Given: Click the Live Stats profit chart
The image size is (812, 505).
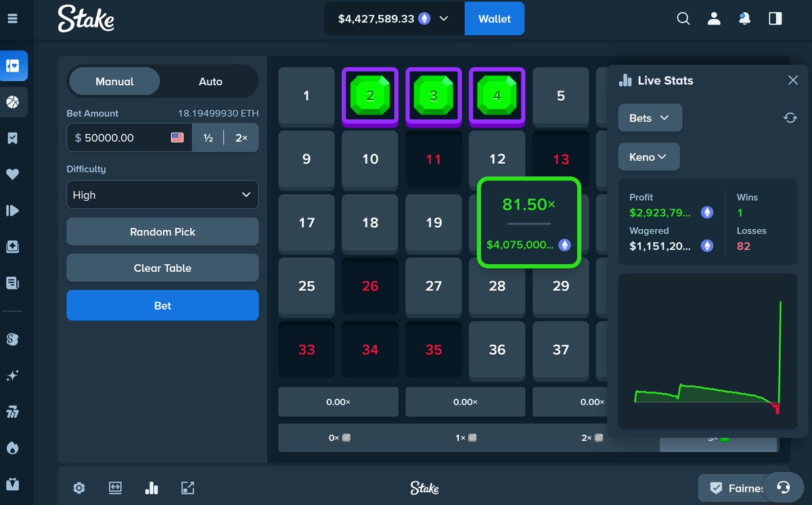Looking at the screenshot, I should pos(708,352).
